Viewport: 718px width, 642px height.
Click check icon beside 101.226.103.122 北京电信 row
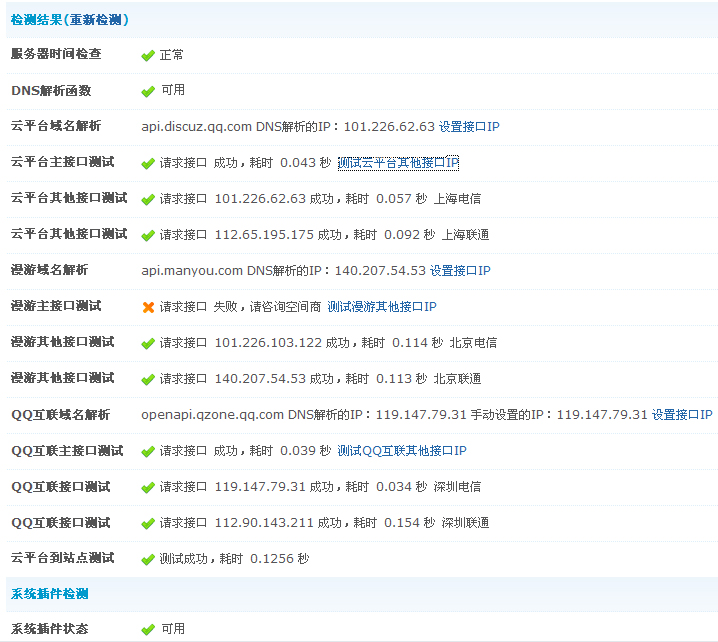pos(148,343)
